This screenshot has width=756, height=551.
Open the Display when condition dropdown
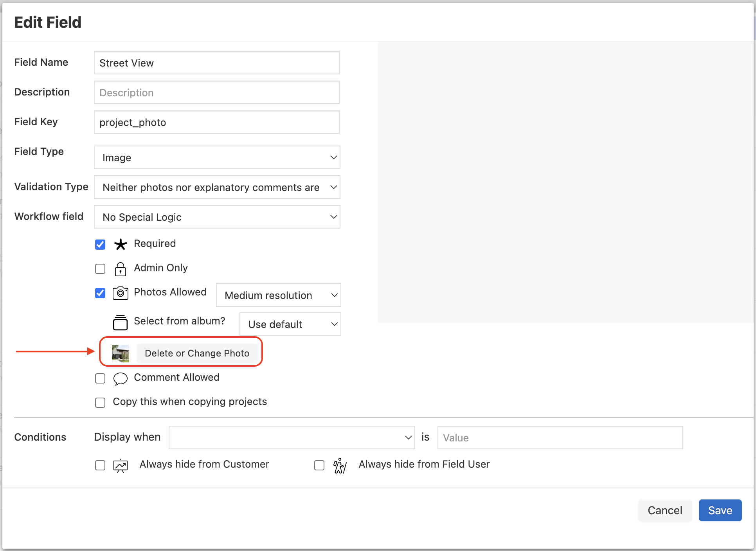click(x=292, y=438)
